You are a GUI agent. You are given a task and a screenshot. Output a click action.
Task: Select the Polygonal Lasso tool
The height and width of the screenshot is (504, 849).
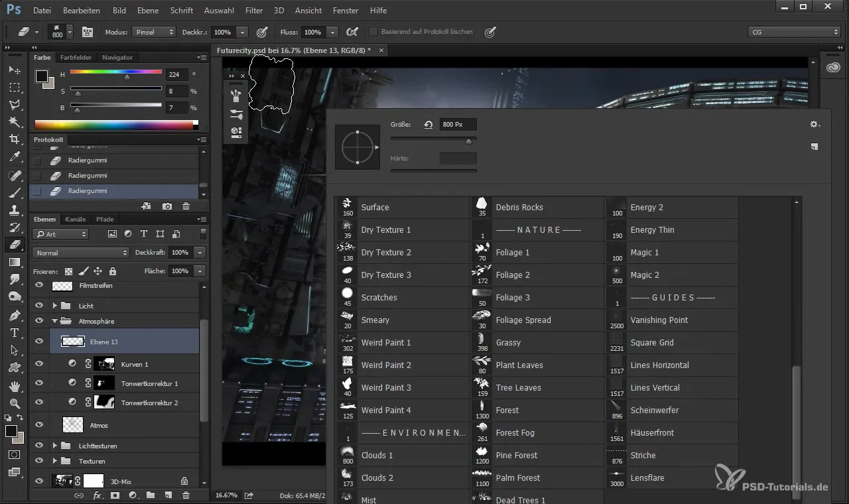(x=15, y=105)
